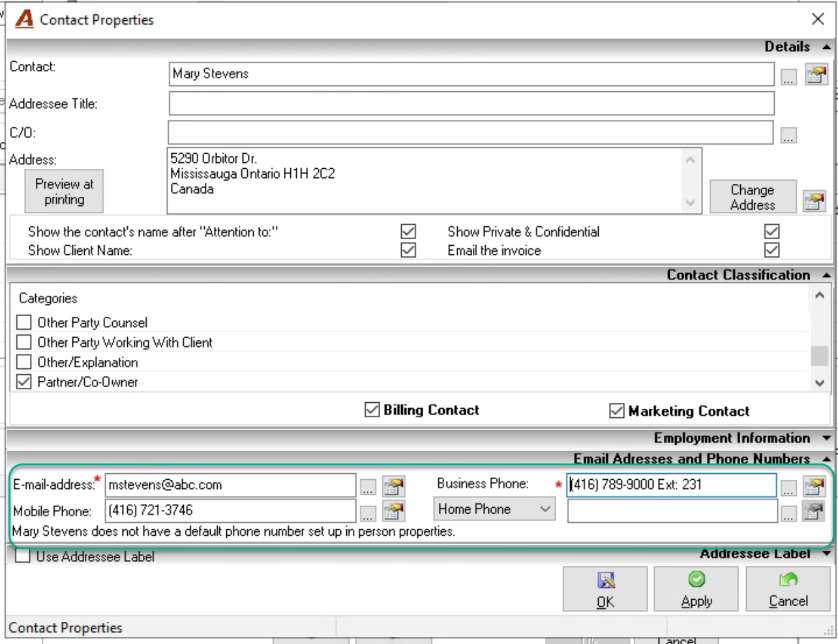This screenshot has height=644, width=838.
Task: Click the properties icon beside Contact field
Action: [816, 74]
